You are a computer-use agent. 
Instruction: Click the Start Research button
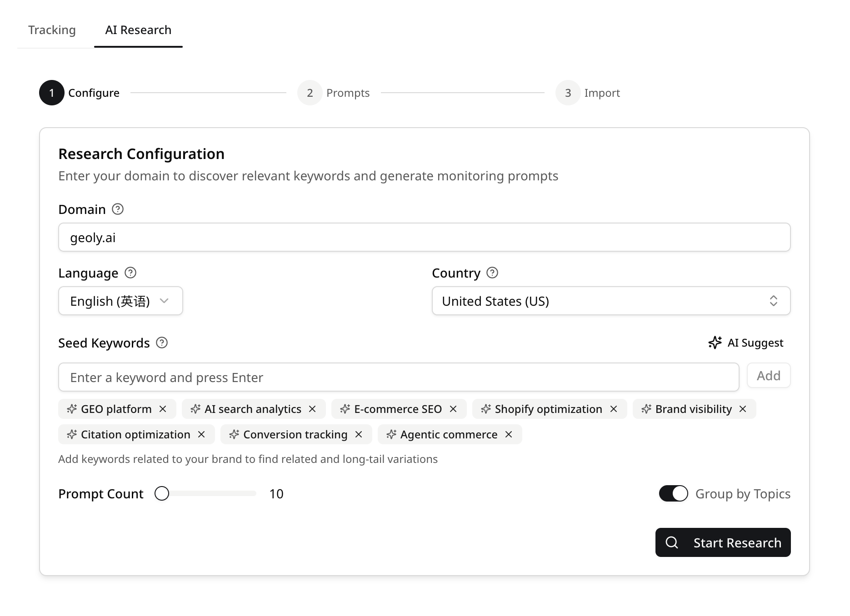click(x=723, y=542)
